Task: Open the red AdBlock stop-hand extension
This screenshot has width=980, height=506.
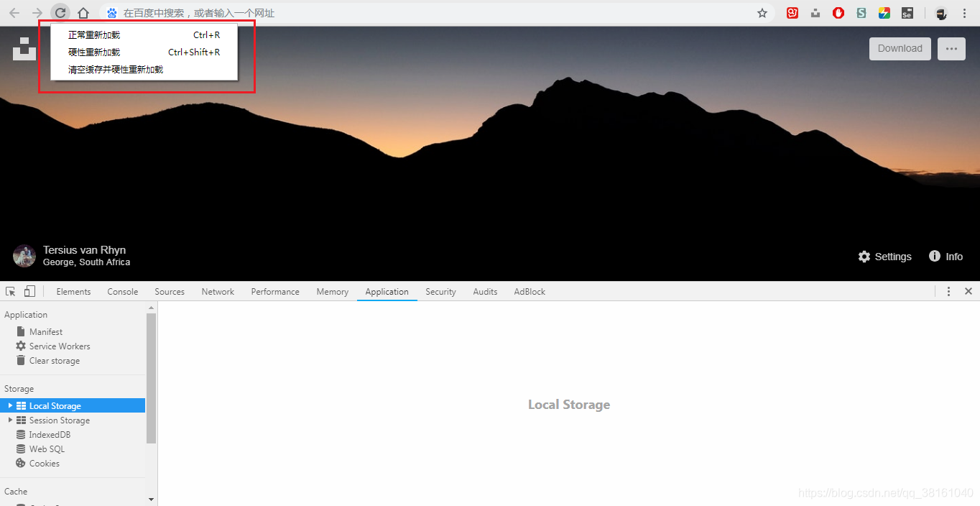Action: tap(838, 13)
